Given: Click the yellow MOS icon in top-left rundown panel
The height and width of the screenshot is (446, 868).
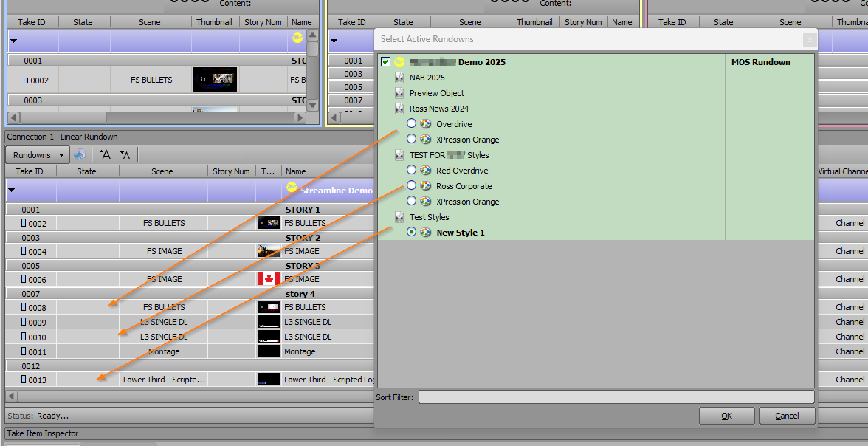Looking at the screenshot, I should pyautogui.click(x=297, y=38).
